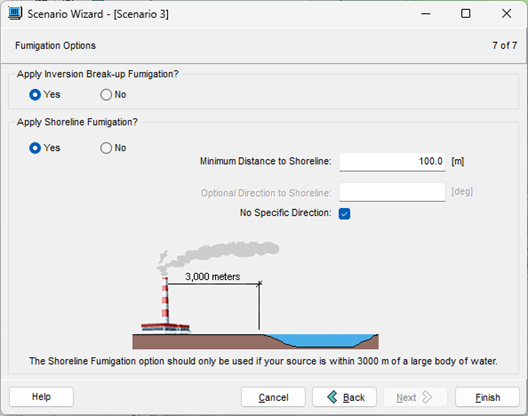
Task: Click the Next chevron arrow icon
Action: tap(427, 397)
